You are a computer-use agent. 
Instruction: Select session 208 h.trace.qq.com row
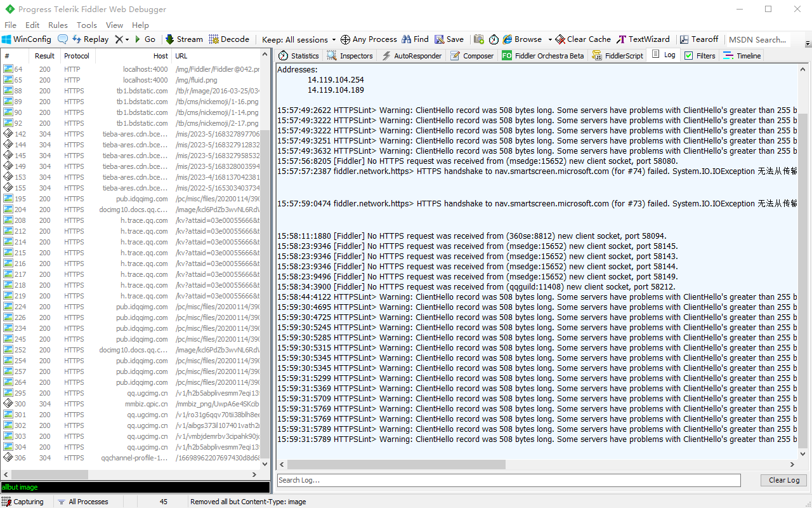[x=131, y=220]
